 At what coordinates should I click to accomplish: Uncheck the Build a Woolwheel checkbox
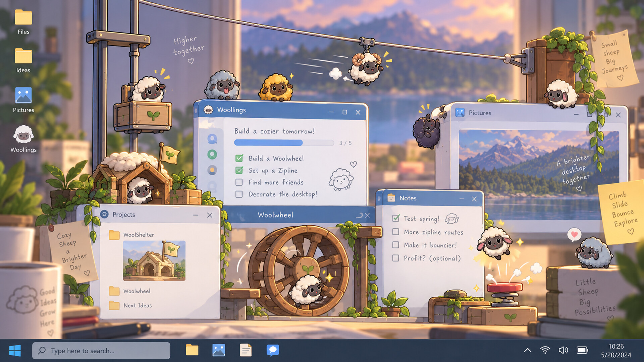pos(239,158)
